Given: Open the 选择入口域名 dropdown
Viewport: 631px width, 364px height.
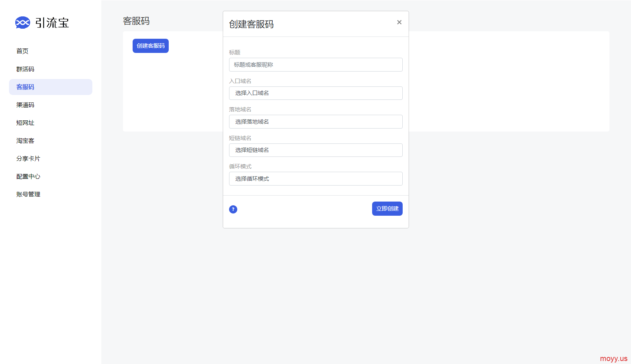Looking at the screenshot, I should [316, 93].
